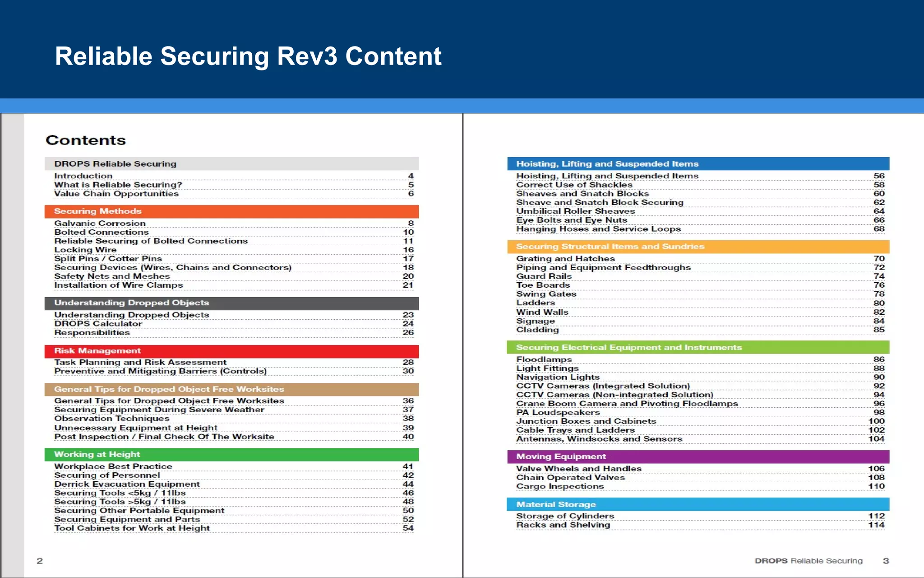This screenshot has width=924, height=578.
Task: Click the Moving Equipment purple header
Action: coord(561,457)
